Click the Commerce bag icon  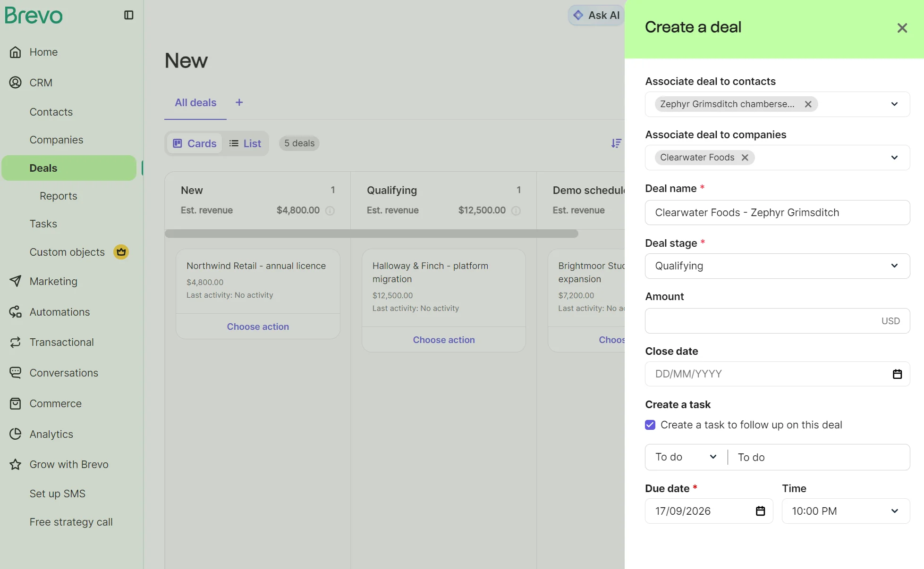[16, 403]
